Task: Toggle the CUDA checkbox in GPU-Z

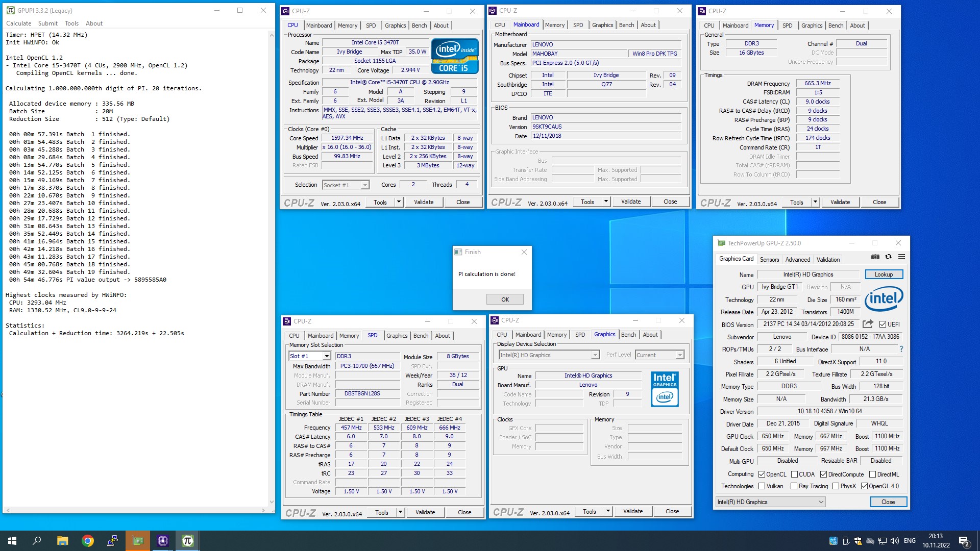Action: [794, 474]
